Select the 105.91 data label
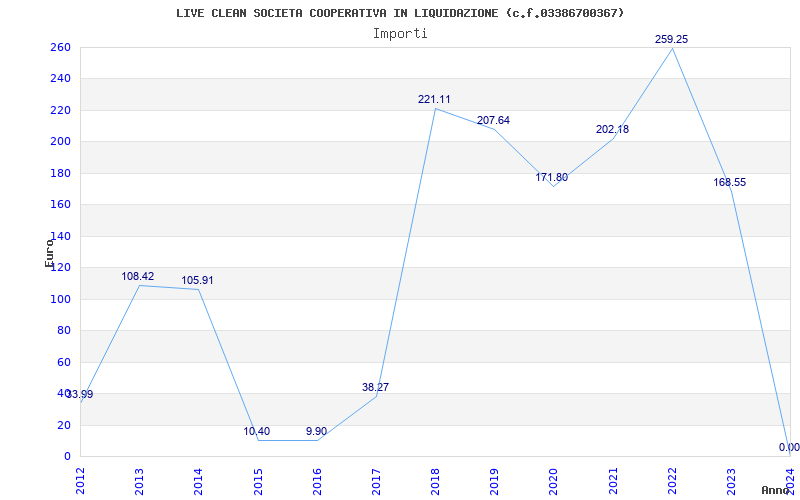Image resolution: width=800 pixels, height=500 pixels. point(197,281)
